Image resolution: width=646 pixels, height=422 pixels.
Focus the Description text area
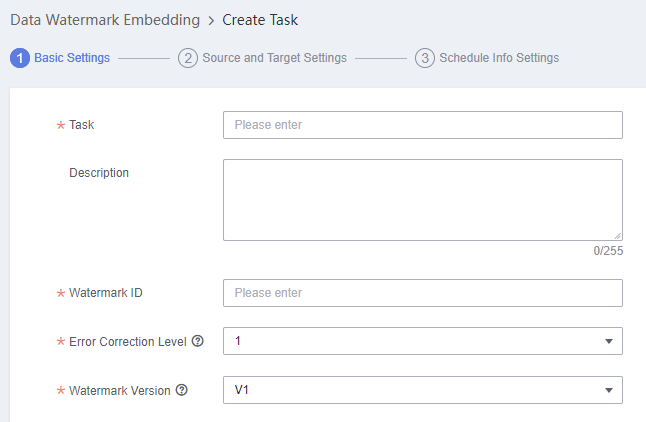click(x=423, y=200)
